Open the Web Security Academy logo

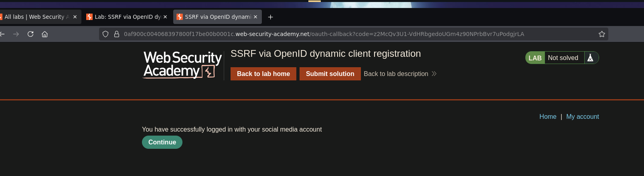pyautogui.click(x=182, y=64)
